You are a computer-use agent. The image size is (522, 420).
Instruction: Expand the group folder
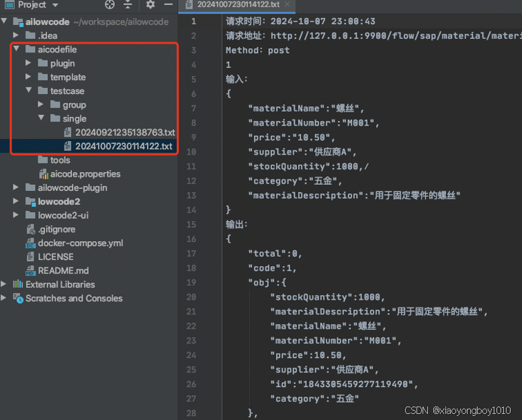pos(40,105)
